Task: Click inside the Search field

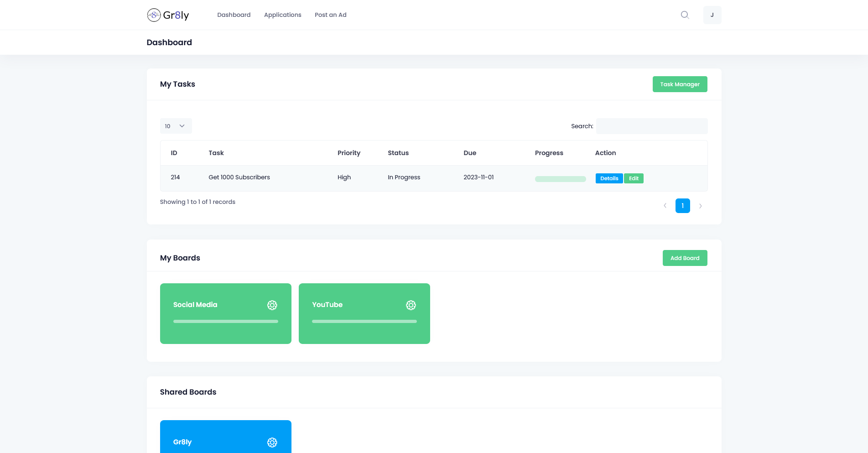Action: click(651, 126)
